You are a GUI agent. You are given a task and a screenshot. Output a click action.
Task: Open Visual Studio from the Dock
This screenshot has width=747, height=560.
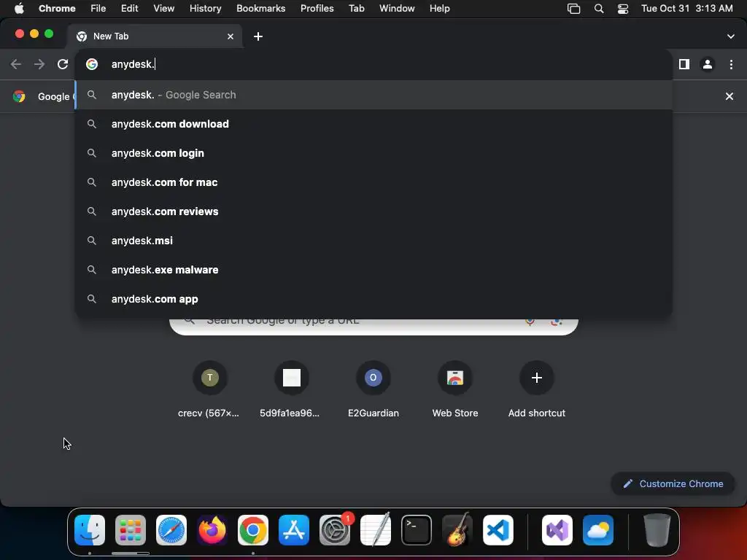click(557, 530)
